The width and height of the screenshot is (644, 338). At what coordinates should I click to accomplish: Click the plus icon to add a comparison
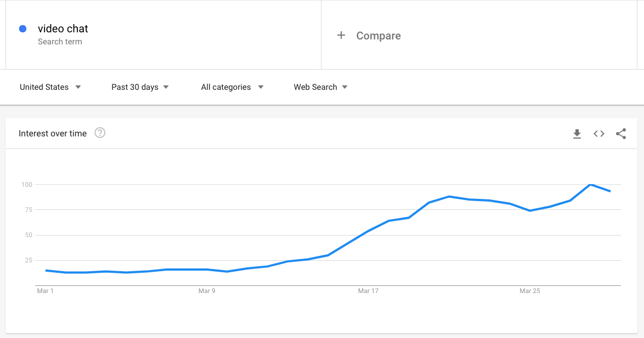341,35
